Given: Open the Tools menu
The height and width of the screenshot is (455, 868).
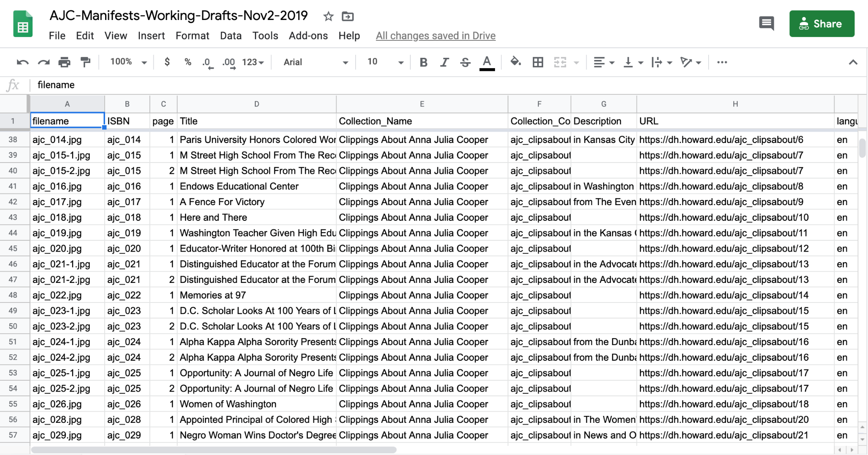Looking at the screenshot, I should 265,36.
